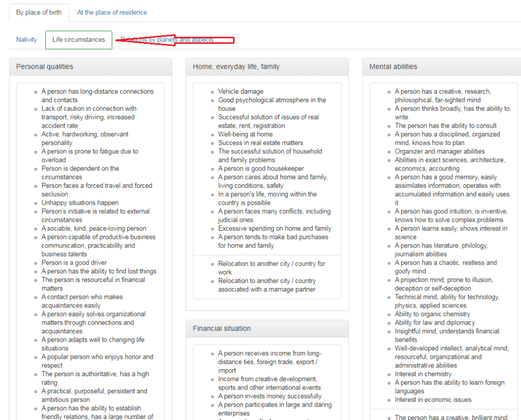Click 'Unhappy situations happen' list item
The width and height of the screenshot is (521, 420).
(80, 203)
